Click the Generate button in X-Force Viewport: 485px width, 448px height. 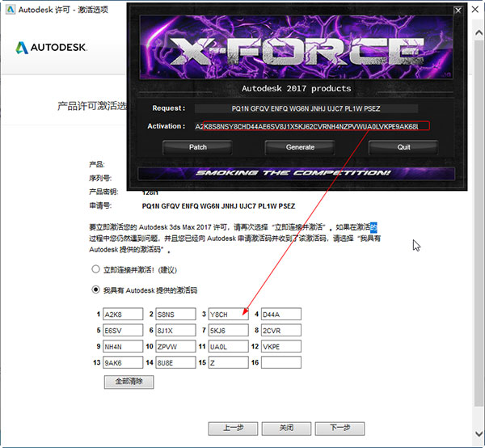click(300, 147)
